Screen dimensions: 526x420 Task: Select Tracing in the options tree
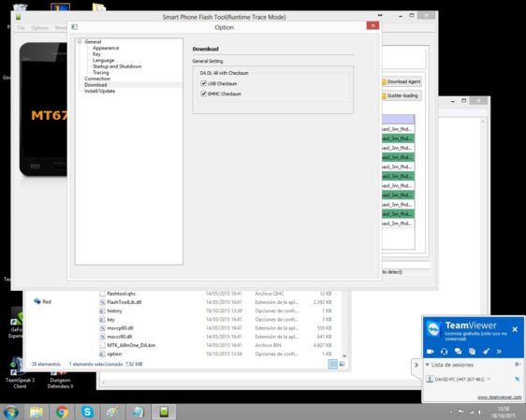click(101, 72)
